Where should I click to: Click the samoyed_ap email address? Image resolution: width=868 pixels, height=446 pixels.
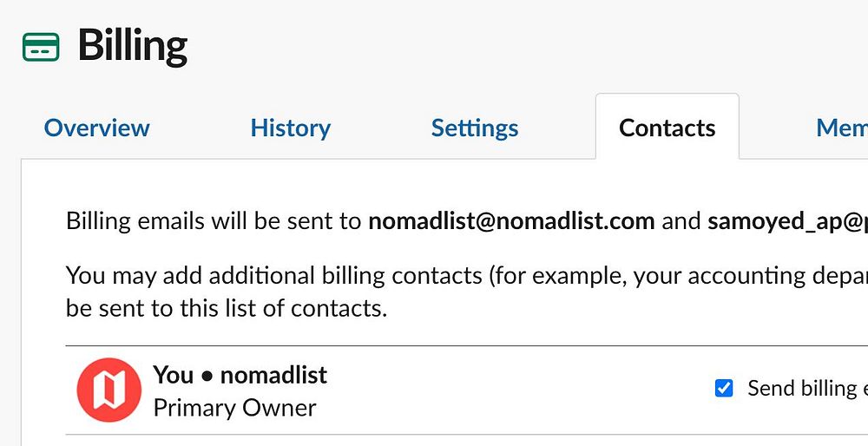tap(786, 220)
